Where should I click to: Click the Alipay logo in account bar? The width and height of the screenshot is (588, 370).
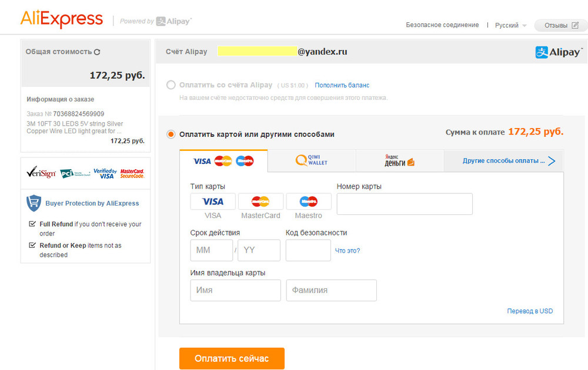coord(559,52)
